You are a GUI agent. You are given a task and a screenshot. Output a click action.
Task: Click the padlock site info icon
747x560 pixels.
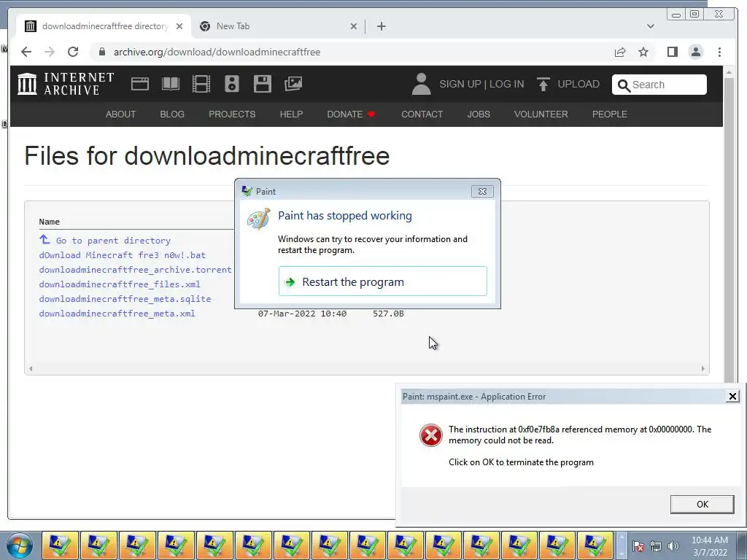pyautogui.click(x=101, y=52)
